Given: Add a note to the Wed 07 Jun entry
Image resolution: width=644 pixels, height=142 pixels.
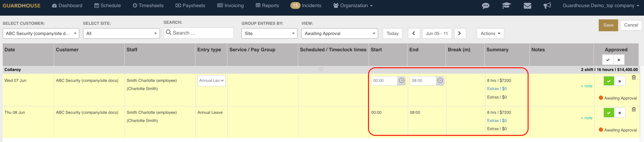Looking at the screenshot, I should tap(586, 86).
